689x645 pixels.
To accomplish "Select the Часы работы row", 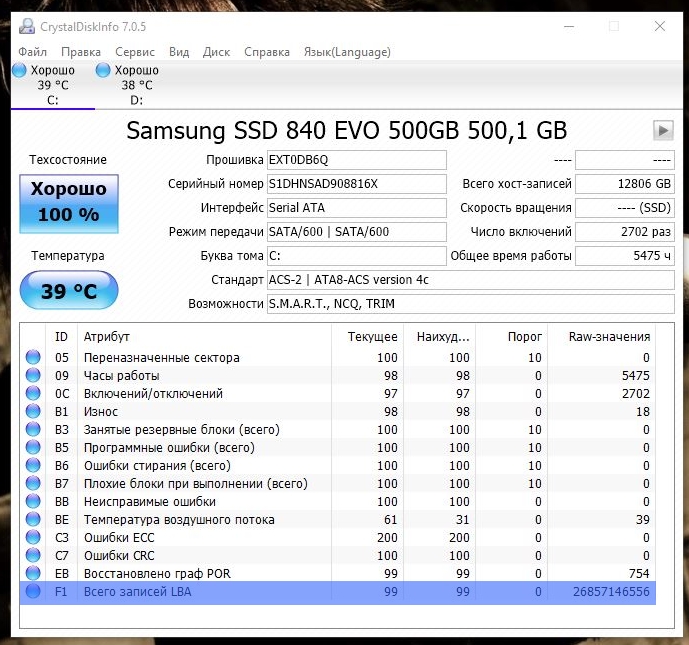I will 337,375.
